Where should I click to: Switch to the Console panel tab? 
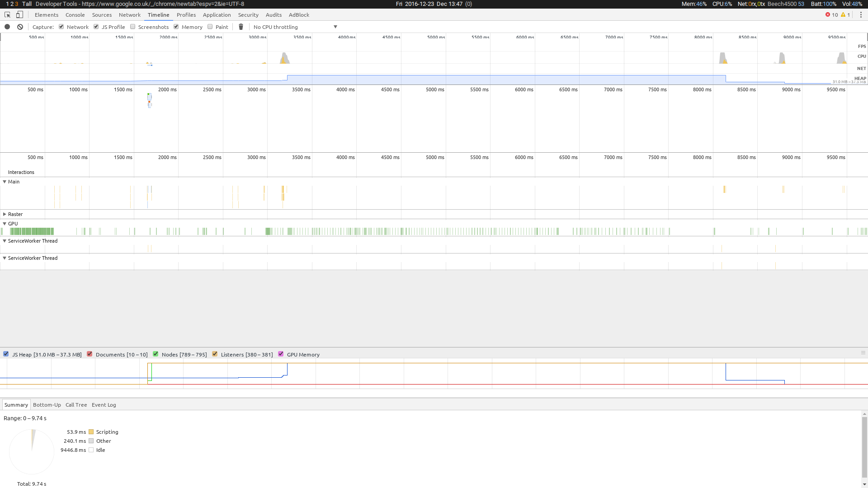75,15
